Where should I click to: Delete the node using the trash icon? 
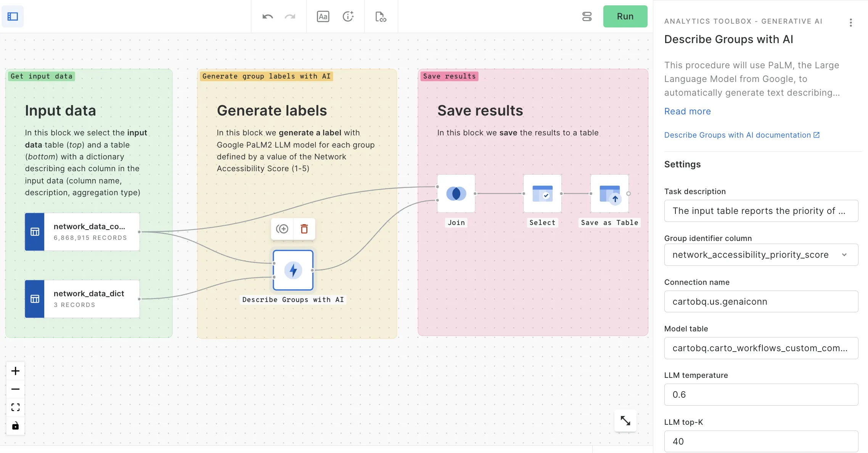tap(304, 229)
